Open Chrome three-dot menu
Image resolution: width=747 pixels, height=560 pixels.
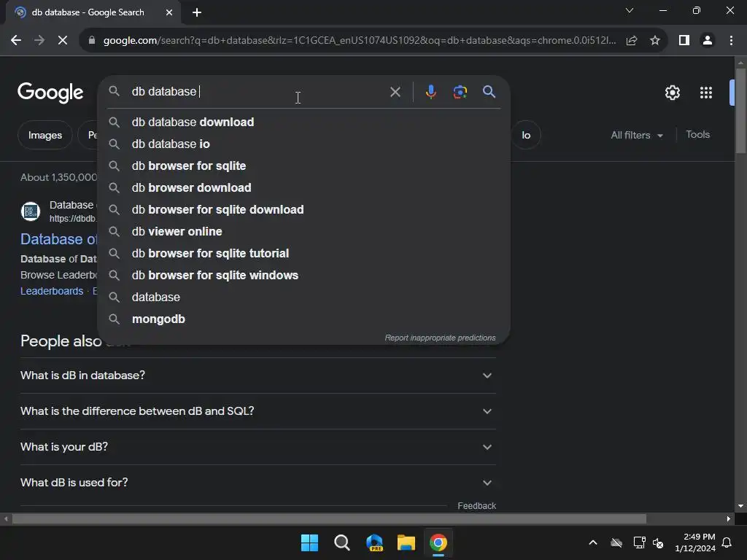coord(731,41)
